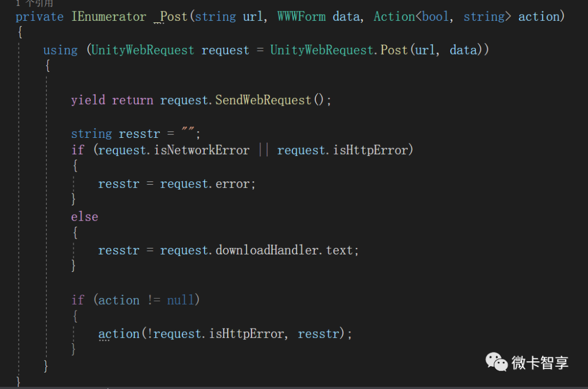This screenshot has width=588, height=389.
Task: Click the private access modifier keyword
Action: 40,17
